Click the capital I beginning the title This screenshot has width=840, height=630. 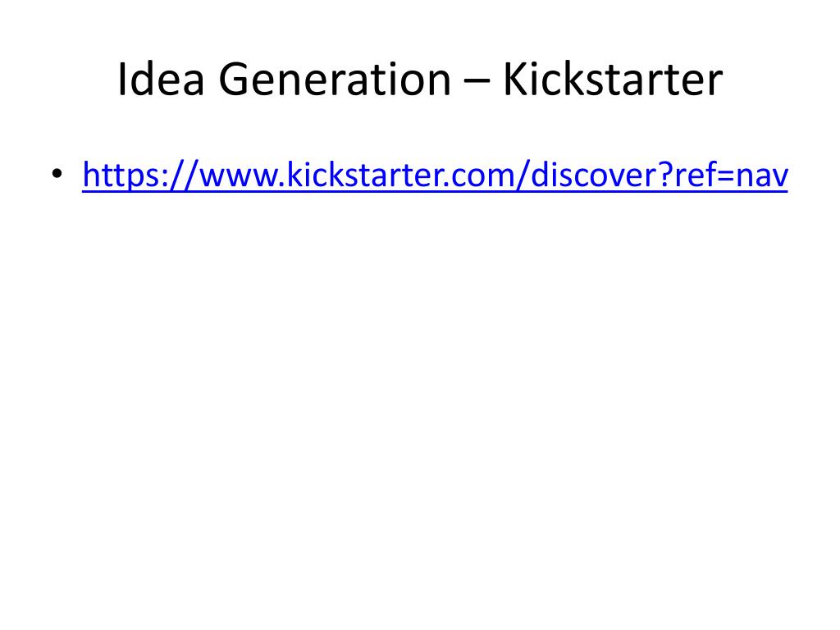(121, 80)
